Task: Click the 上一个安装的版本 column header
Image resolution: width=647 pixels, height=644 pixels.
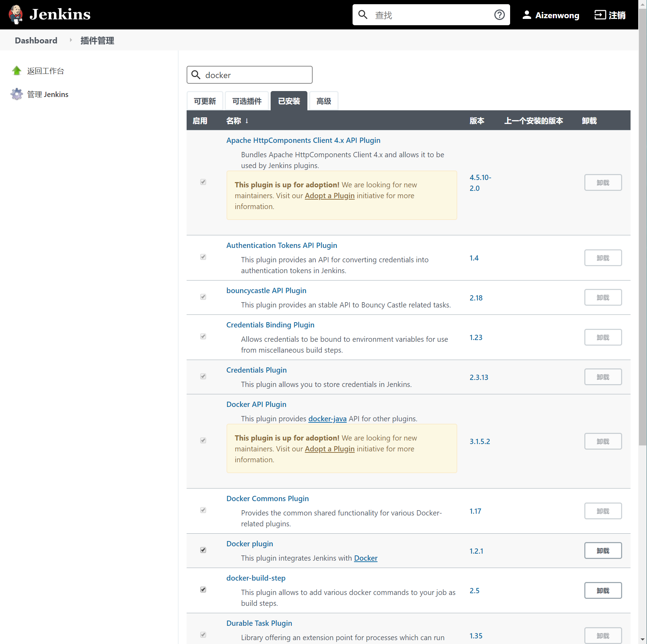Action: 534,121
